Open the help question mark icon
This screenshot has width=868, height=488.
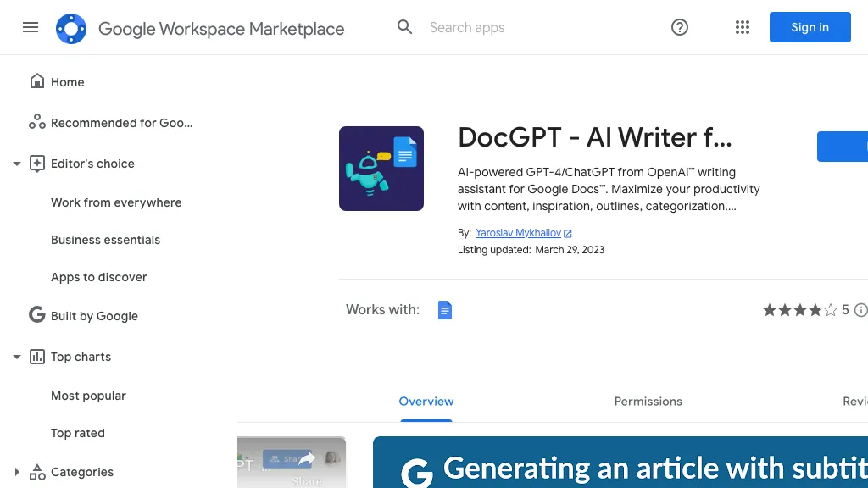click(x=680, y=27)
